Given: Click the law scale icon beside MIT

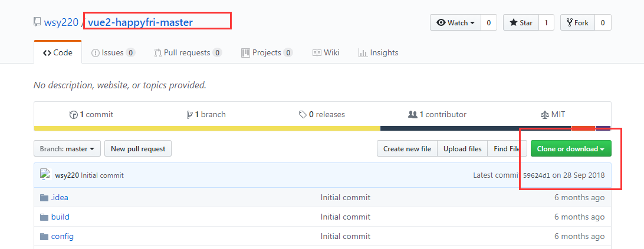Looking at the screenshot, I should [544, 115].
